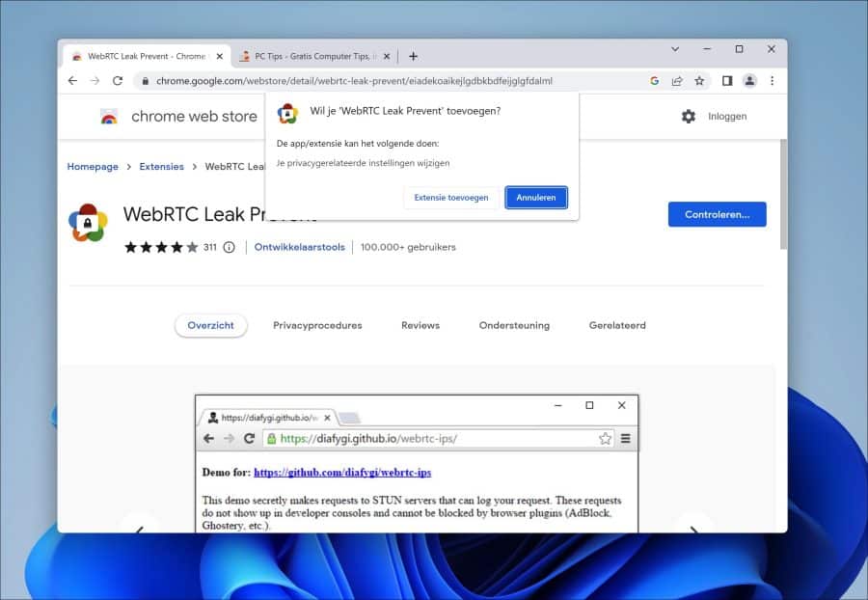Click 'chrome web store' title text
The height and width of the screenshot is (600, 868).
(x=194, y=116)
